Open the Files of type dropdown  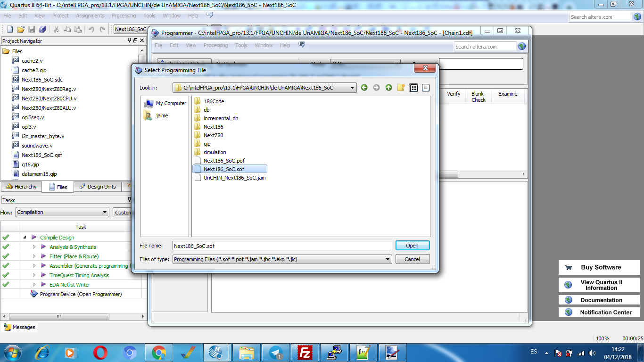click(388, 259)
